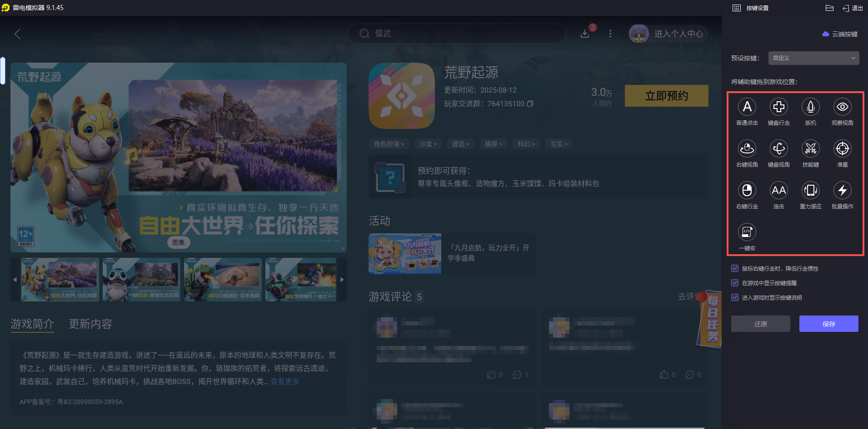
Task: Open the 角色扮演 category tag
Action: tap(389, 143)
